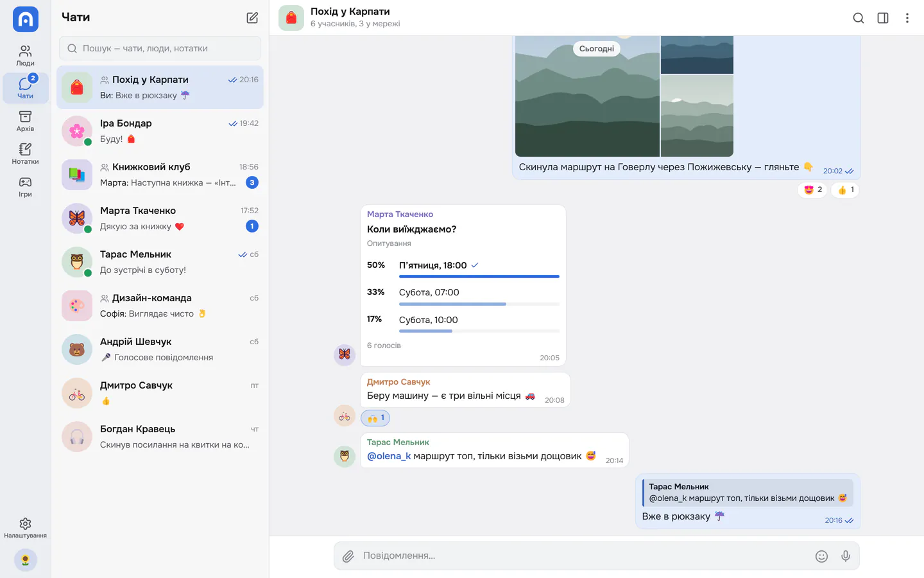
Task: Open Налаштування settings gear
Action: point(25,528)
